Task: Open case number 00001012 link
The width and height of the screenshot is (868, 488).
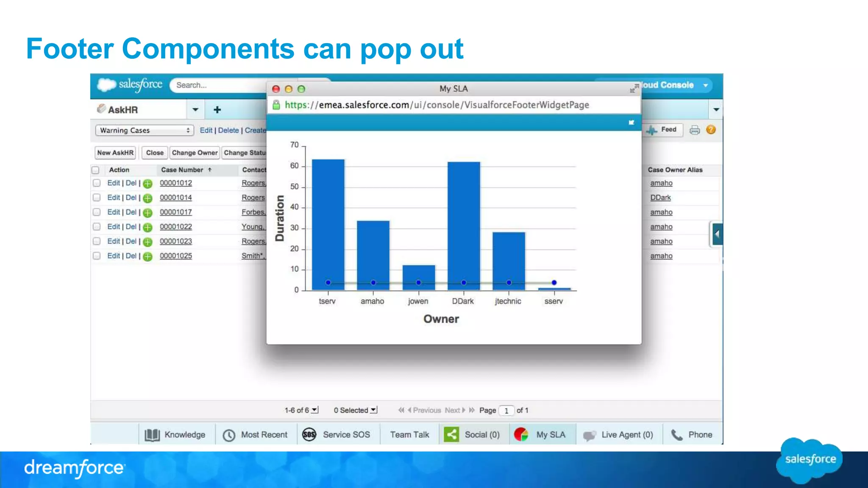Action: [176, 183]
